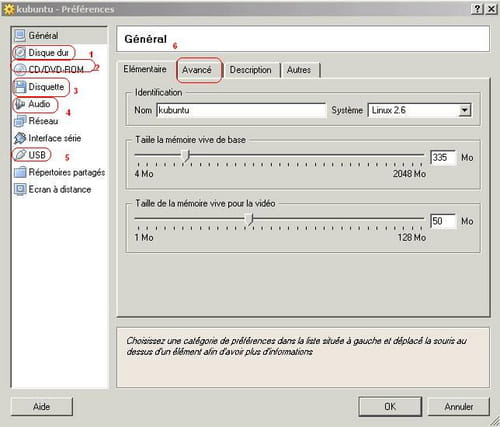Open the CD/DVD-ROM settings icon
Image resolution: width=500 pixels, height=427 pixels.
click(20, 70)
